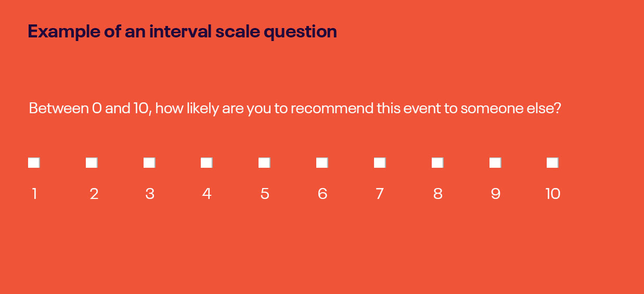This screenshot has width=644, height=294.
Task: Click the recommend this event question text
Action: point(295,109)
